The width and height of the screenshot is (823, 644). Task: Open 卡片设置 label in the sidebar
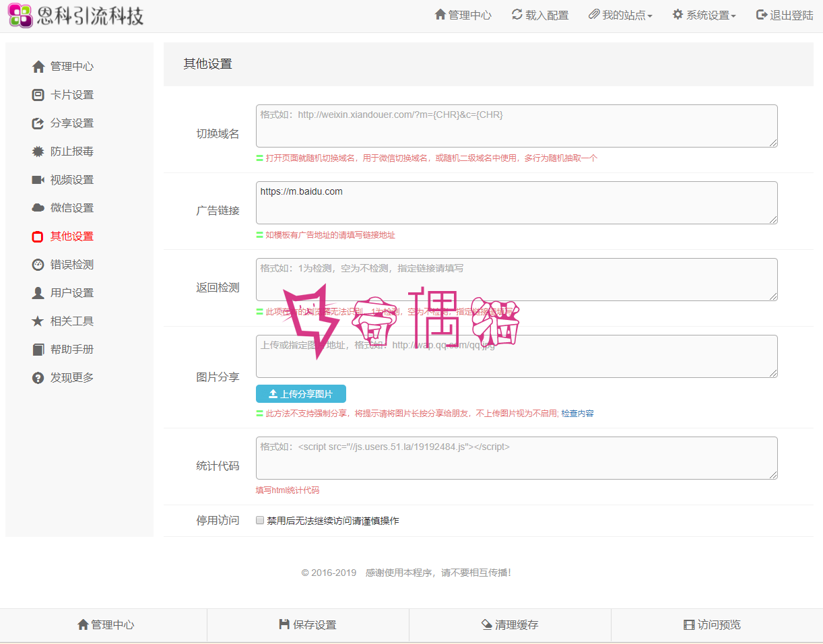coord(72,95)
